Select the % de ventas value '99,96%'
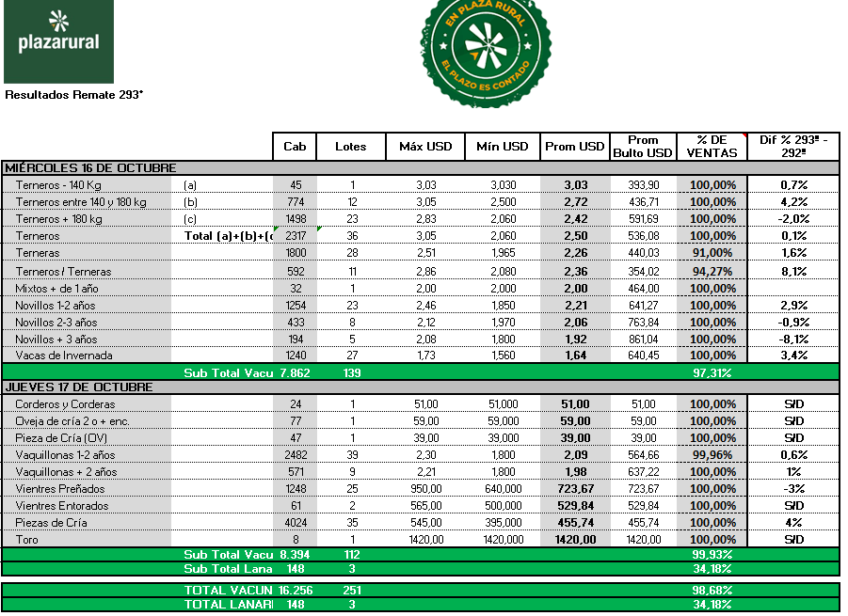This screenshot has height=616, width=848. 712,455
